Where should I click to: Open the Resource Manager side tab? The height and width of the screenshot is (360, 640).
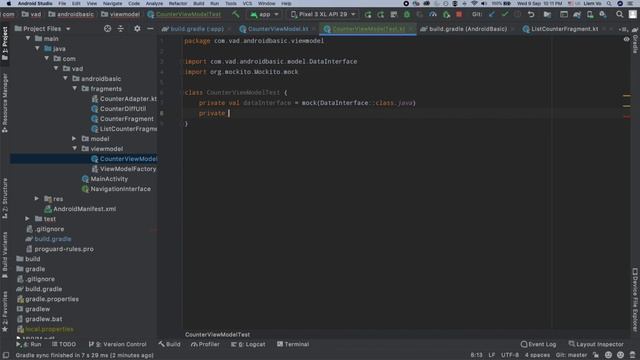pyautogui.click(x=5, y=103)
